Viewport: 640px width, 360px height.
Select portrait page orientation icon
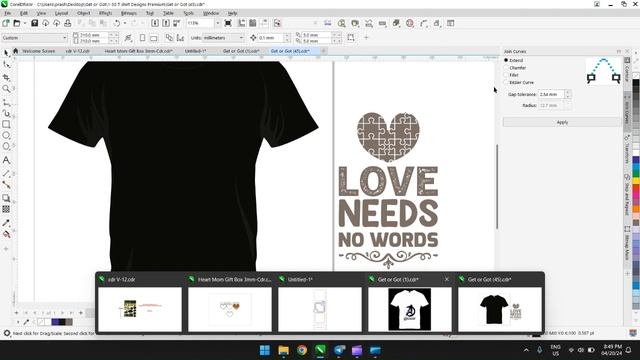pyautogui.click(x=142, y=38)
